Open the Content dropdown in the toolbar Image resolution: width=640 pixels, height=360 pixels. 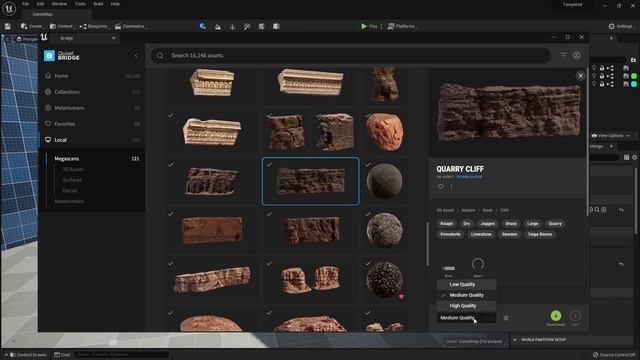[61, 26]
